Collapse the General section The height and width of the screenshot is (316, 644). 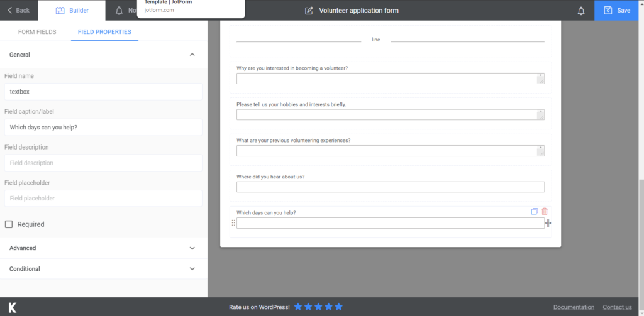click(x=192, y=55)
